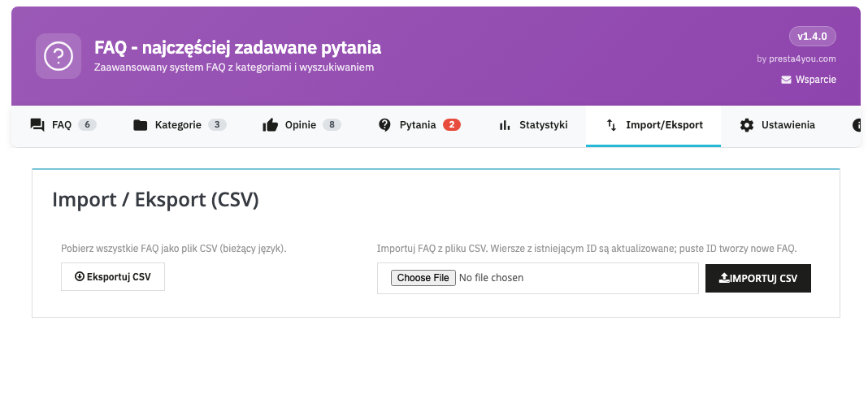Click the envelope icon beside Wsparcie
The image size is (868, 399).
[x=786, y=80]
